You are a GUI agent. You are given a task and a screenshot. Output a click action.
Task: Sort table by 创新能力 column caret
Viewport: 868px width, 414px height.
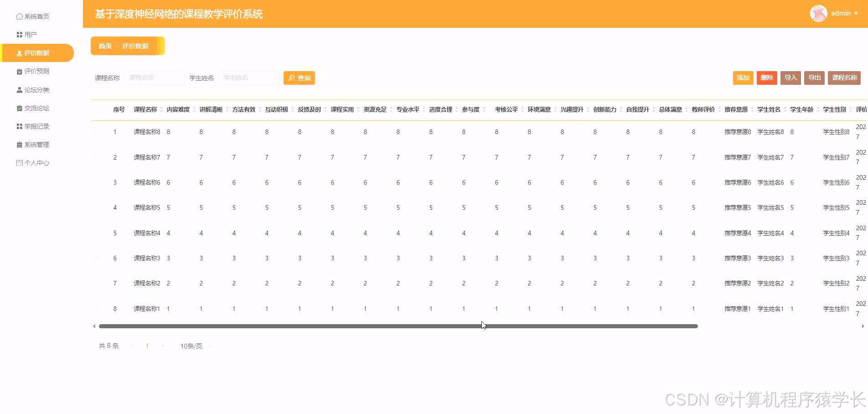click(x=621, y=109)
